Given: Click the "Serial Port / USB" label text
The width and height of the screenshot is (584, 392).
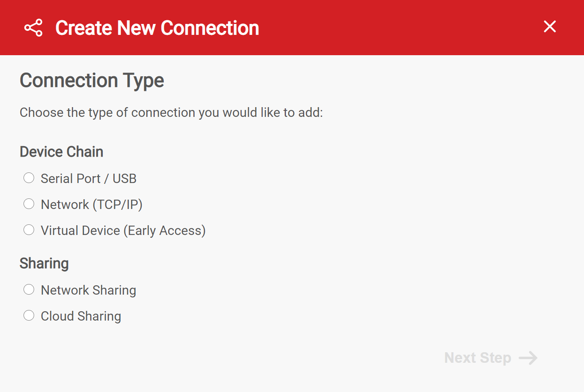Looking at the screenshot, I should click(x=89, y=179).
